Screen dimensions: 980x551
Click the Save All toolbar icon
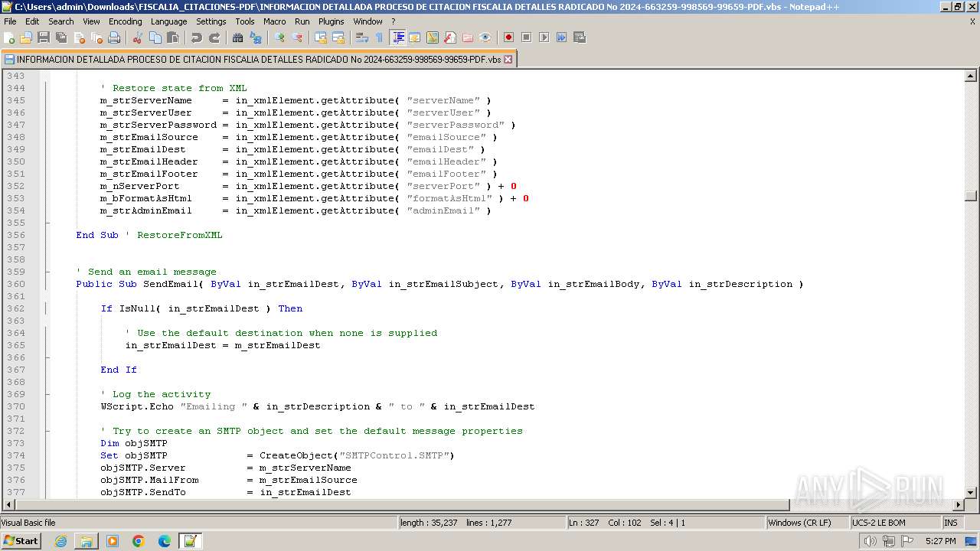tap(61, 37)
